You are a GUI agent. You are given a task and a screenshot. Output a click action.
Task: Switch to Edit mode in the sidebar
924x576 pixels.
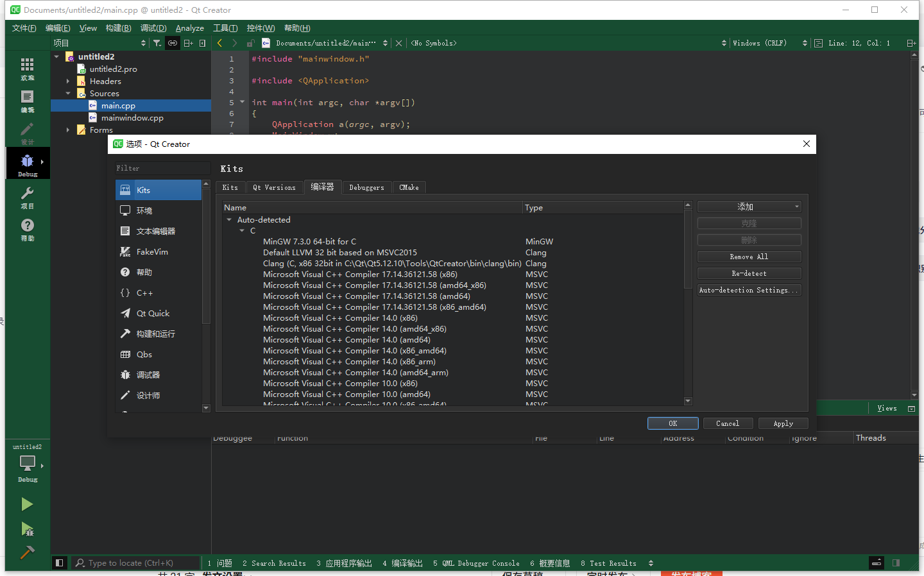(x=27, y=101)
